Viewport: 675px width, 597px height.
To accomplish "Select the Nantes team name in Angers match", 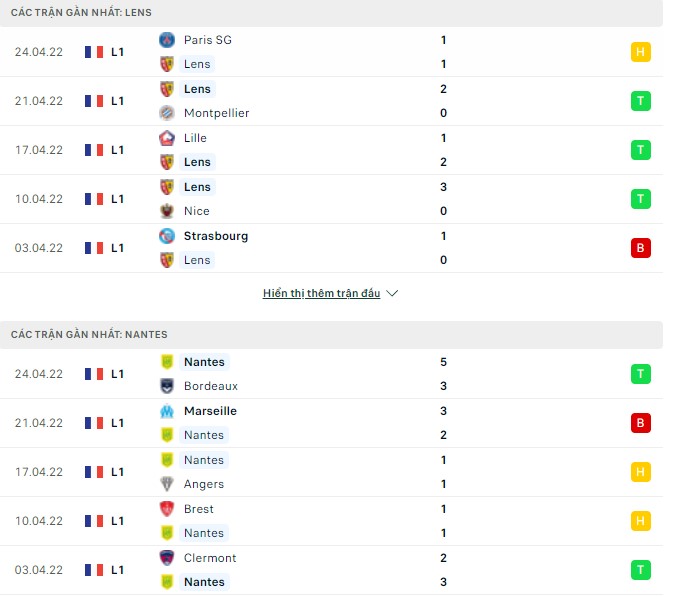I will click(x=204, y=460).
